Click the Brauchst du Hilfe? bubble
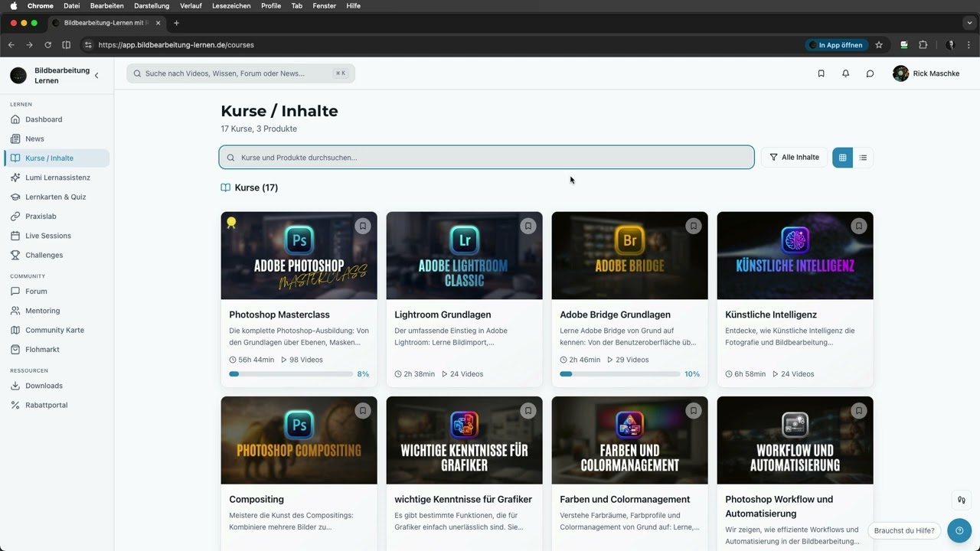Viewport: 980px width, 551px height. point(904,530)
